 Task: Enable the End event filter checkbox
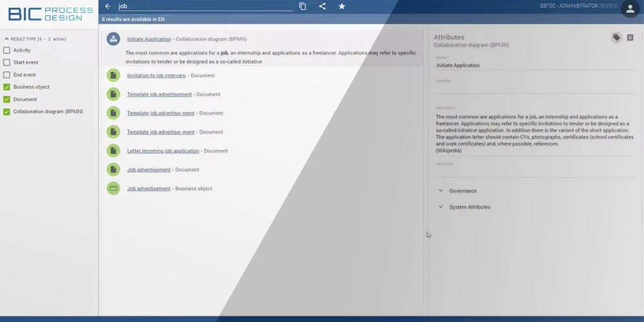[x=6, y=75]
